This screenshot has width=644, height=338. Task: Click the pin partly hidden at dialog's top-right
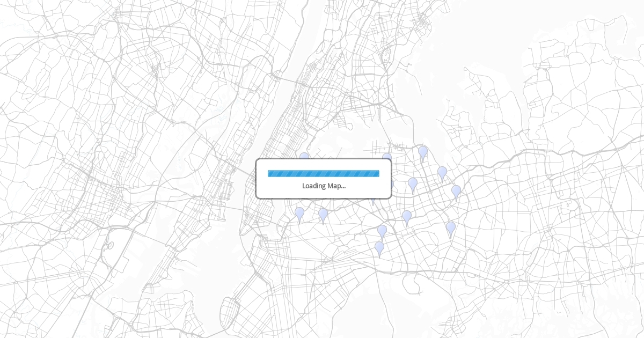tap(387, 156)
